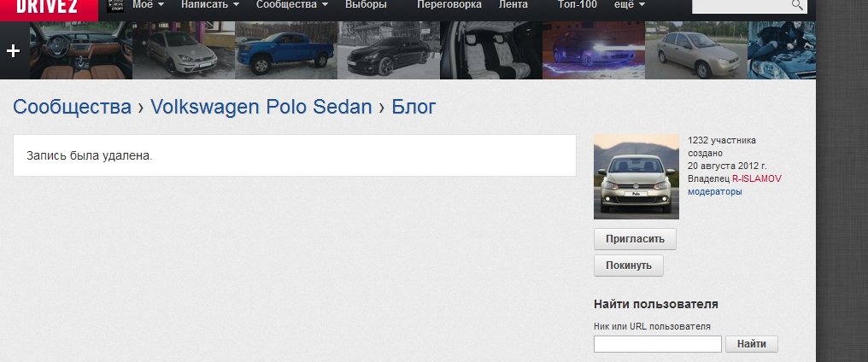
Task: Open the Сообщества dropdown menu
Action: point(289,5)
